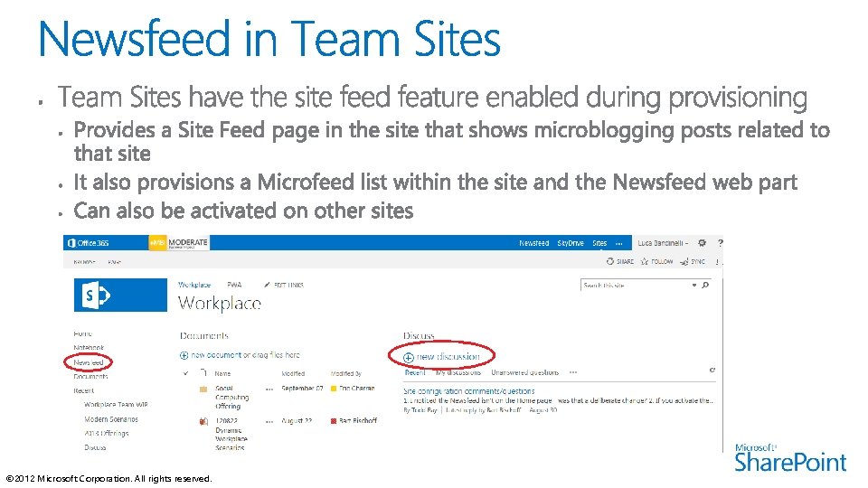
Task: Click the help question mark icon
Action: click(721, 243)
